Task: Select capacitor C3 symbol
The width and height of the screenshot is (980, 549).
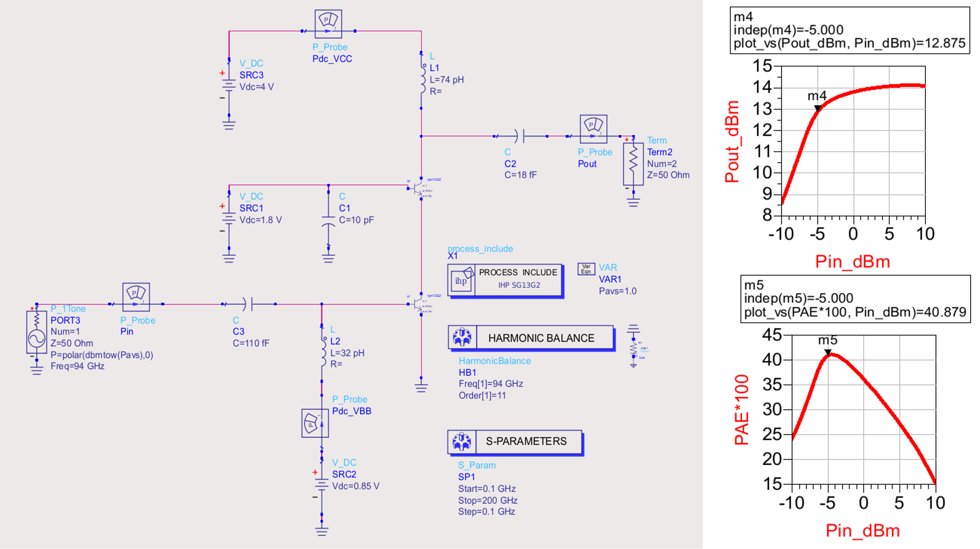Action: tap(248, 304)
